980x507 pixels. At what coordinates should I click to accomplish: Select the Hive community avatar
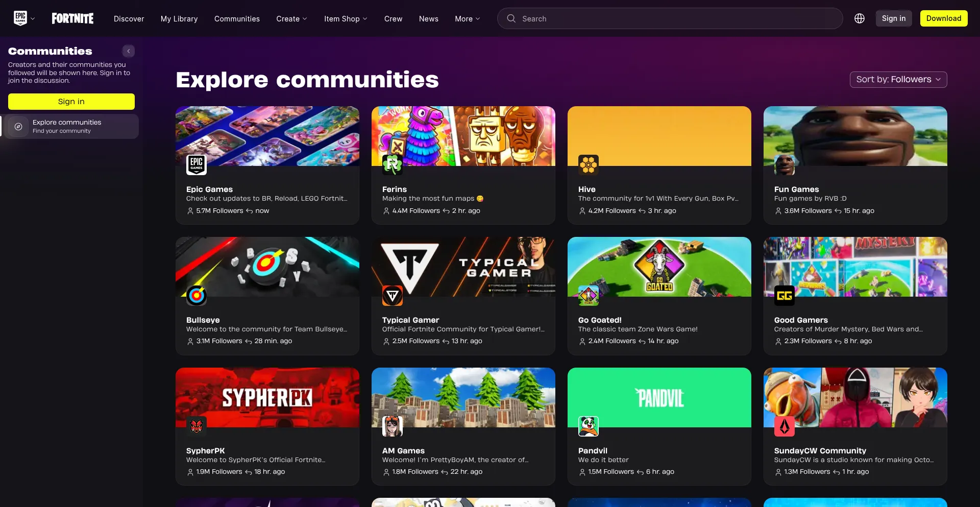pos(589,165)
